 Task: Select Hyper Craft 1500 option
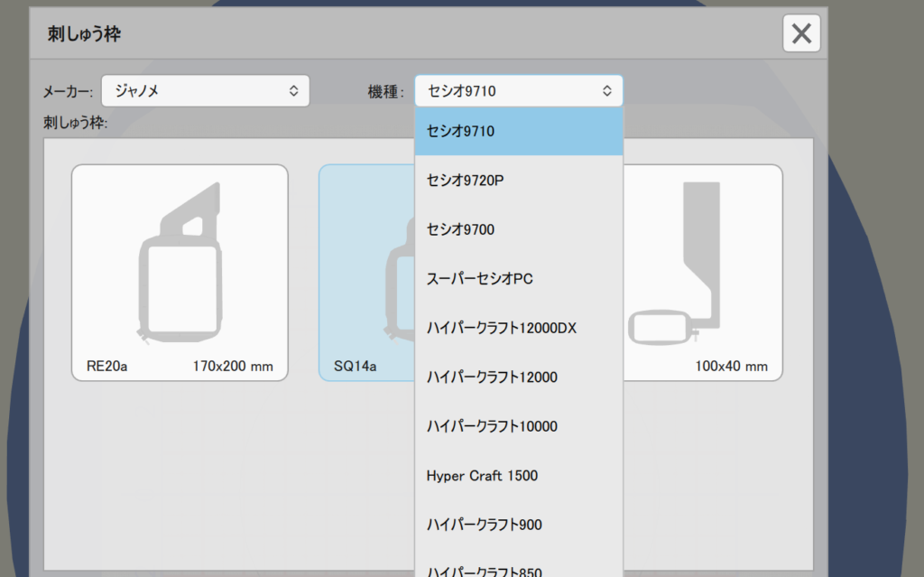click(x=519, y=476)
